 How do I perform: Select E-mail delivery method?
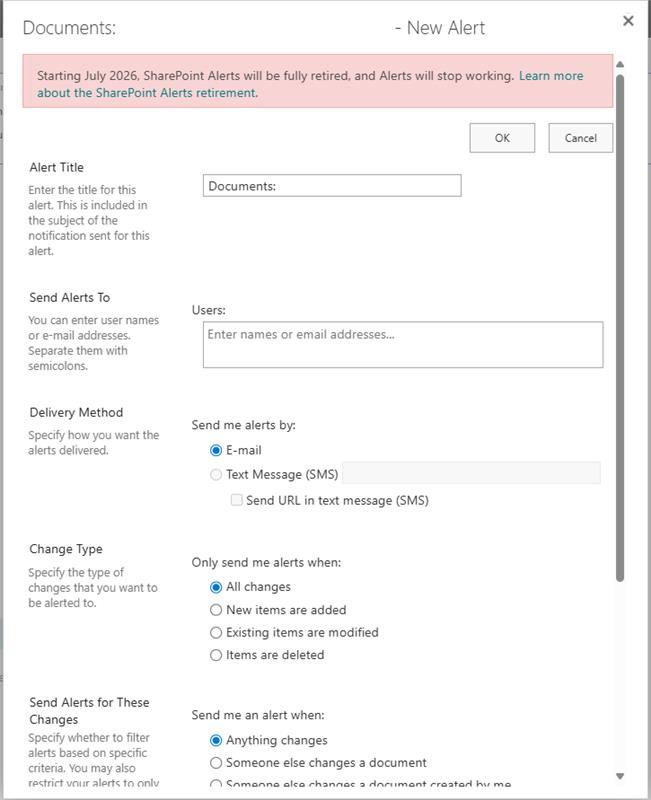pos(216,451)
